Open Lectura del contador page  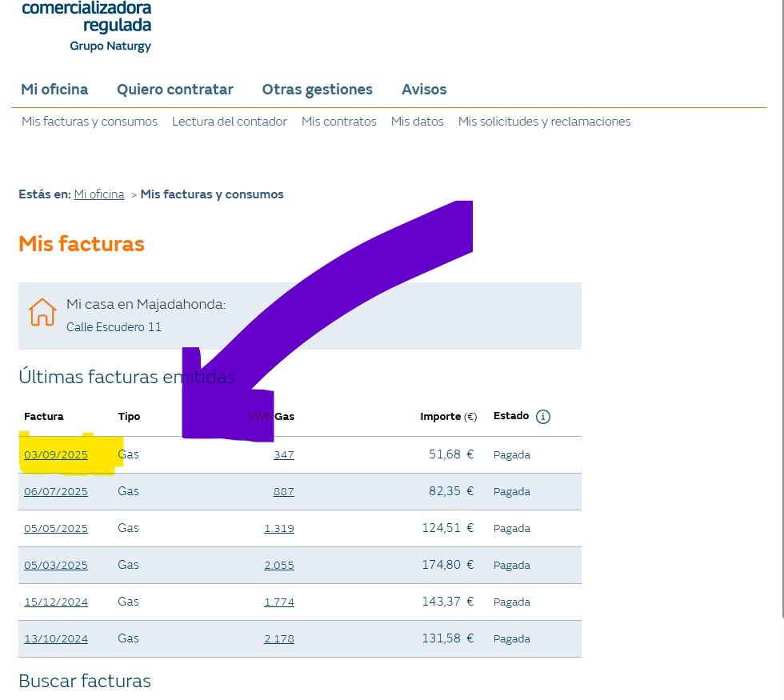pos(230,122)
